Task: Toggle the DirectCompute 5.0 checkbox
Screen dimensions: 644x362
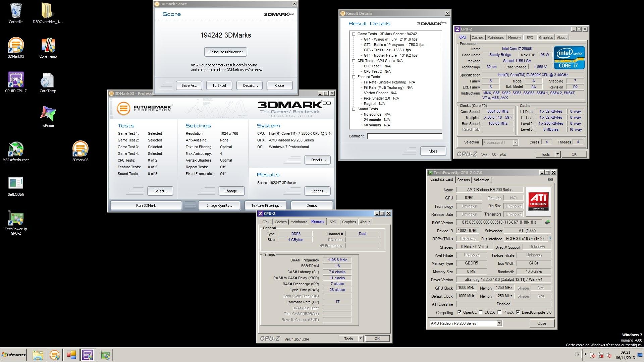Action: (x=518, y=312)
